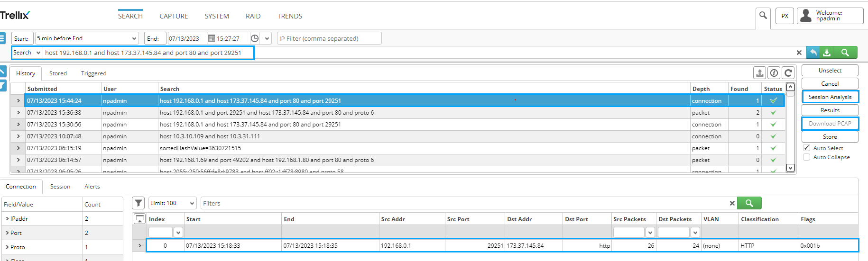Click the Download PCAP button
Image resolution: width=868 pixels, height=261 pixels.
830,124
